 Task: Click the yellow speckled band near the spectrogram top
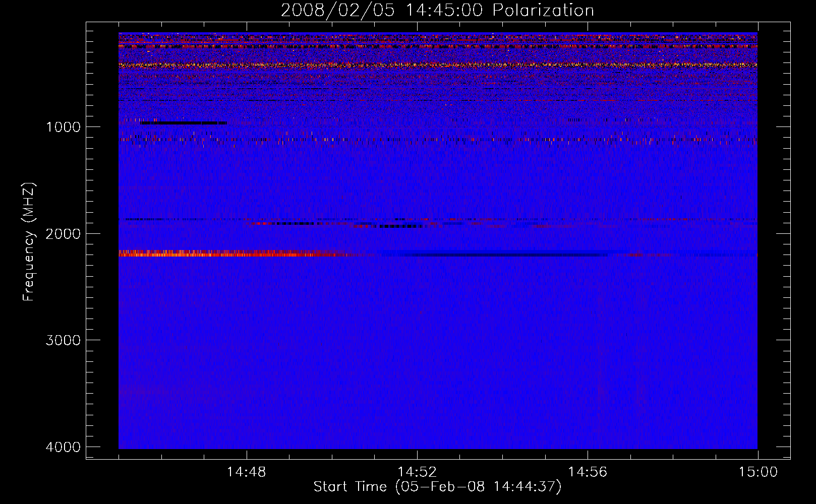pyautogui.click(x=438, y=65)
